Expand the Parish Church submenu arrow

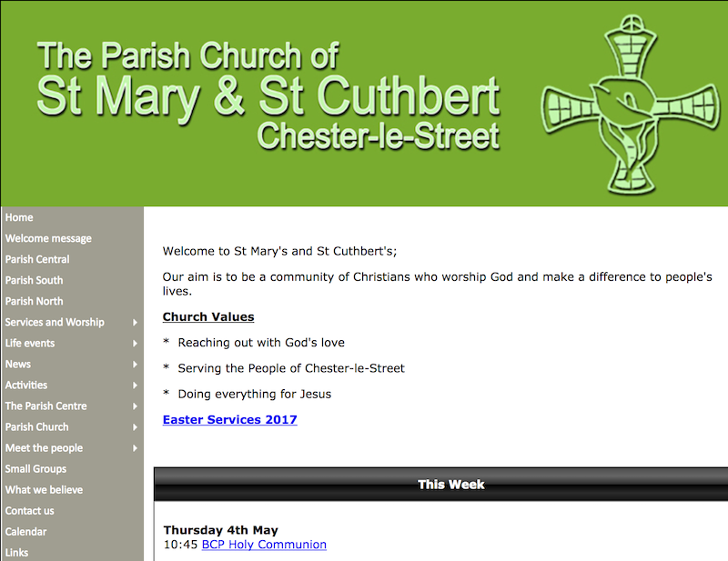click(135, 427)
